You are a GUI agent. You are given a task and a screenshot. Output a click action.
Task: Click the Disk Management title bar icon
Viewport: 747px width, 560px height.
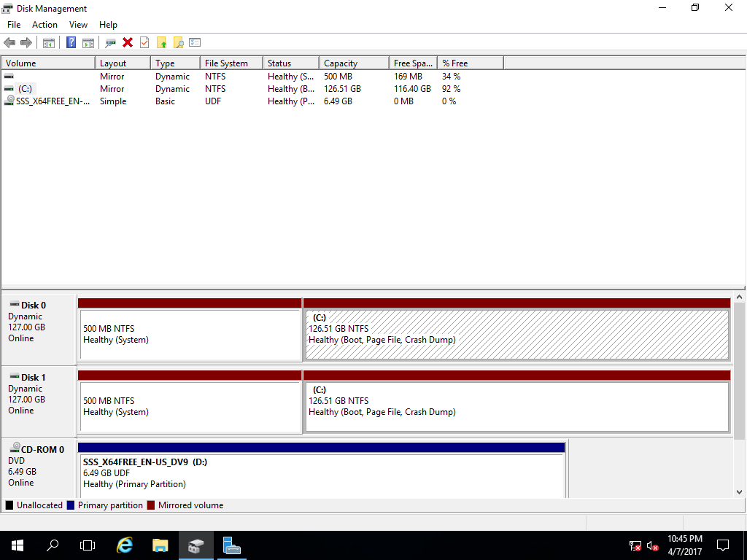(x=7, y=9)
